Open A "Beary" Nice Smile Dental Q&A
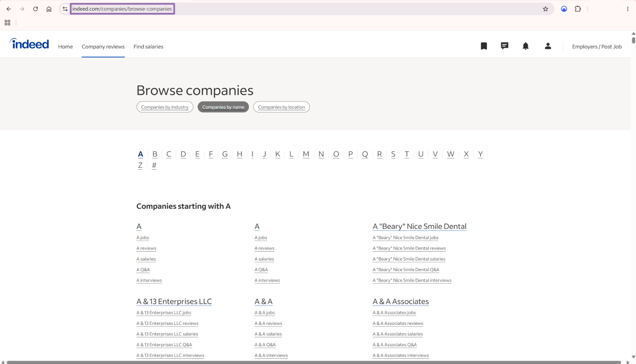The width and height of the screenshot is (636, 364). pyautogui.click(x=406, y=269)
